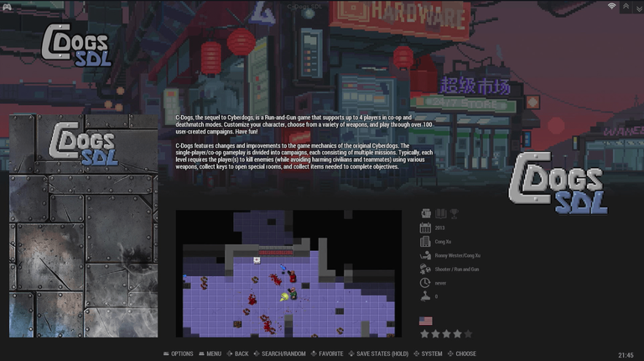Screen dimensions: 644x361
Task: Click the d-pad icon beside CHOOSE
Action: [450, 353]
